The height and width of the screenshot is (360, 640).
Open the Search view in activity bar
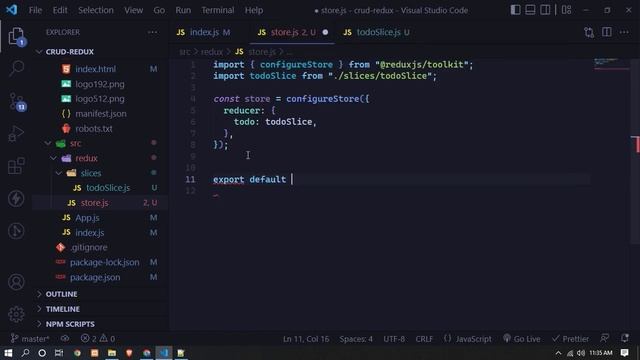[16, 68]
